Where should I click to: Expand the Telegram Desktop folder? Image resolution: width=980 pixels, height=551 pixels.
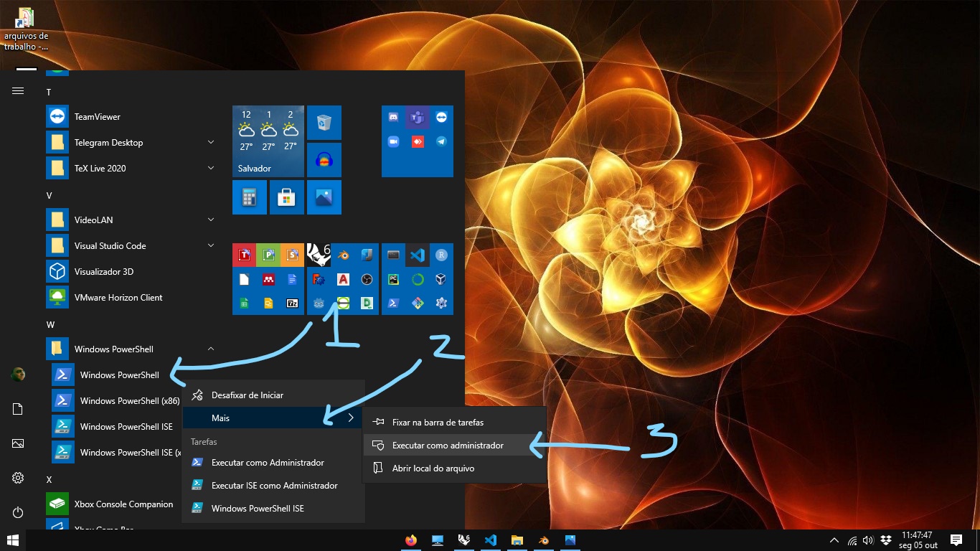(211, 143)
